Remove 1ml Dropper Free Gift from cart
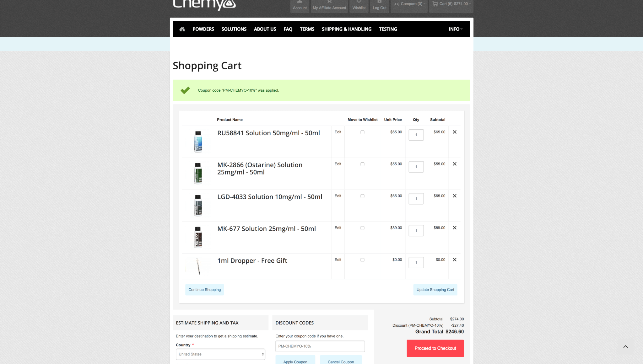 454,260
